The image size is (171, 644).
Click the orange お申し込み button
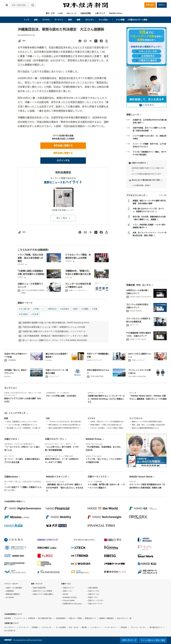tap(150, 5)
